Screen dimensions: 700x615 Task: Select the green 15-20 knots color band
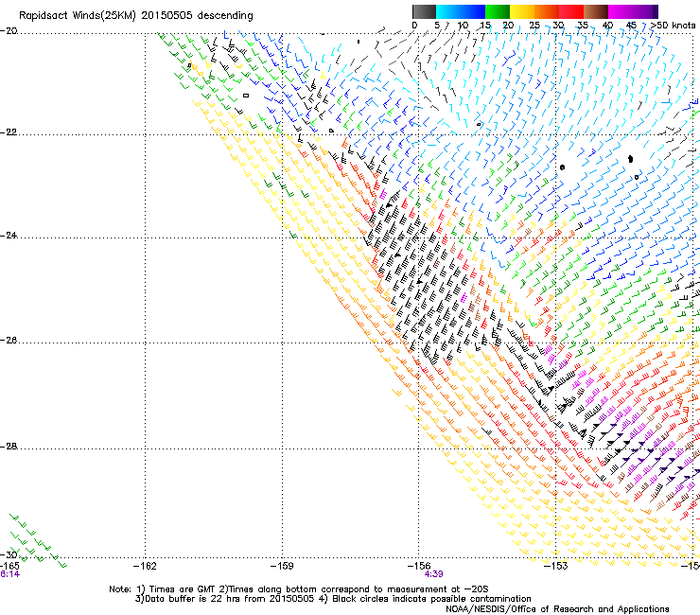(x=498, y=11)
